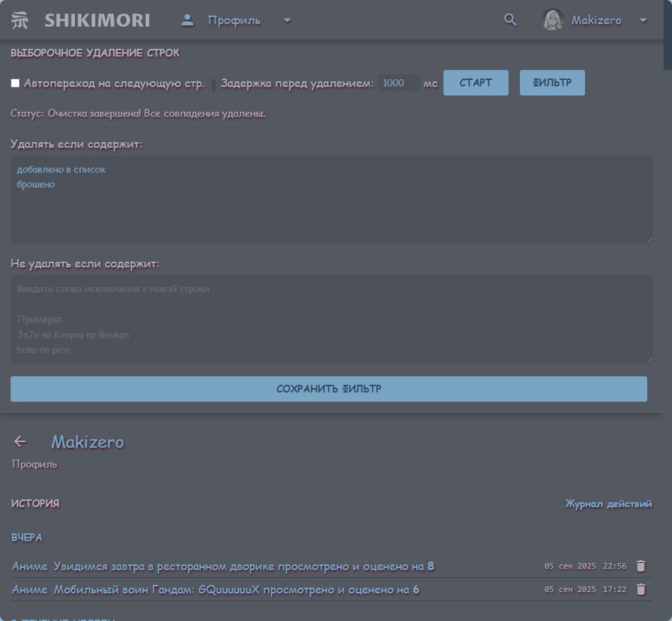Image resolution: width=672 pixels, height=621 pixels.
Task: Click the person icon beside Профиль
Action: [187, 20]
